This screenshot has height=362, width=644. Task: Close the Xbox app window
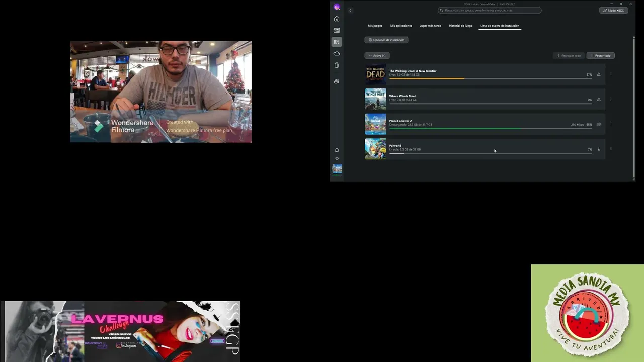[x=630, y=4]
